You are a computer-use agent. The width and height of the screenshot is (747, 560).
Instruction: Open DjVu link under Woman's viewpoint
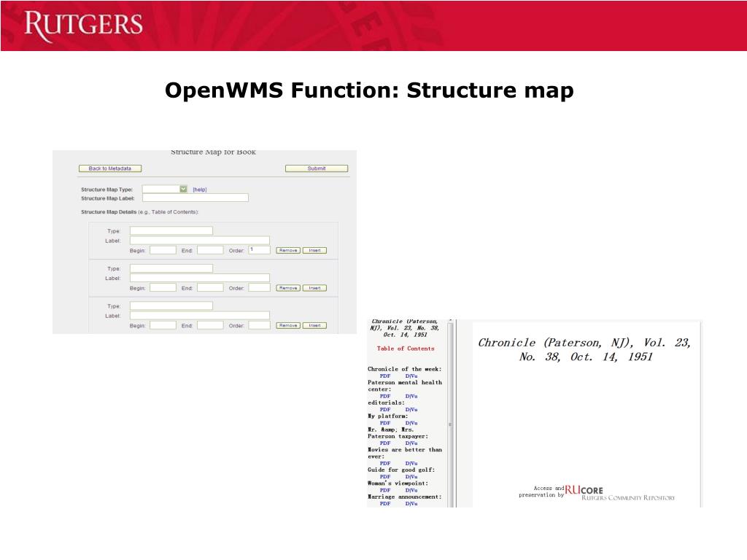click(x=411, y=490)
